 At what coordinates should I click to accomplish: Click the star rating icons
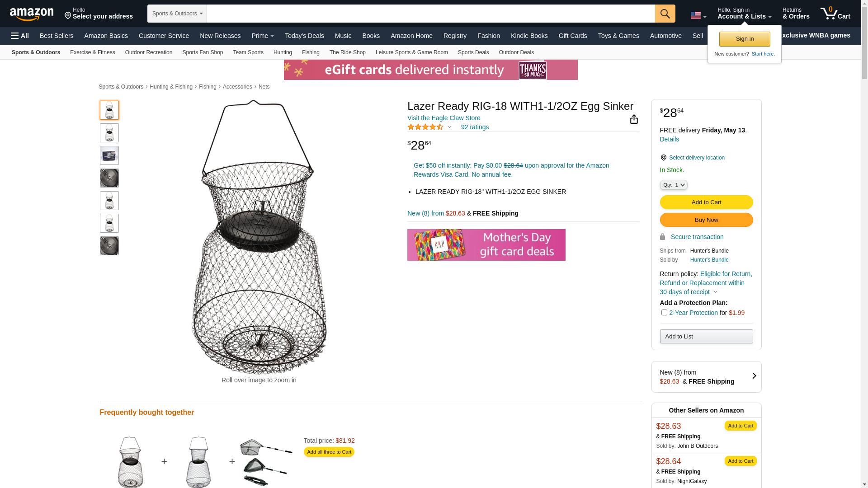click(x=425, y=127)
